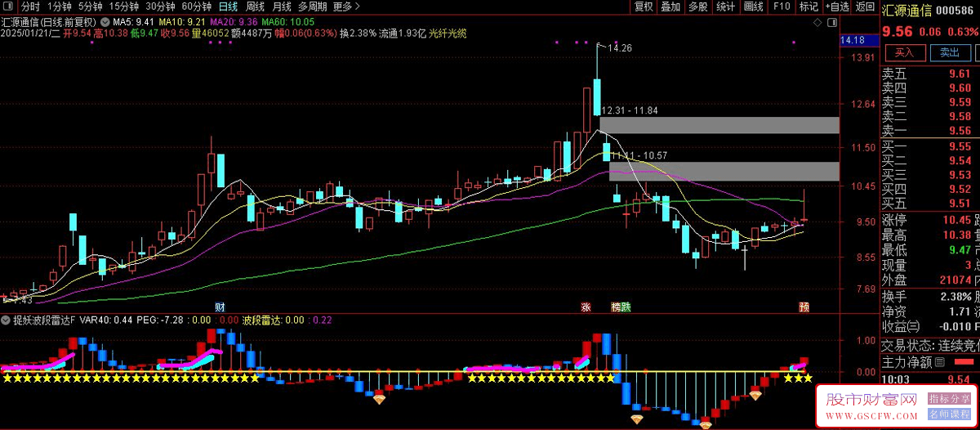Viewport: 980px width, 430px height.
Task: Click the 跌 marker on chart
Action: coord(626,307)
